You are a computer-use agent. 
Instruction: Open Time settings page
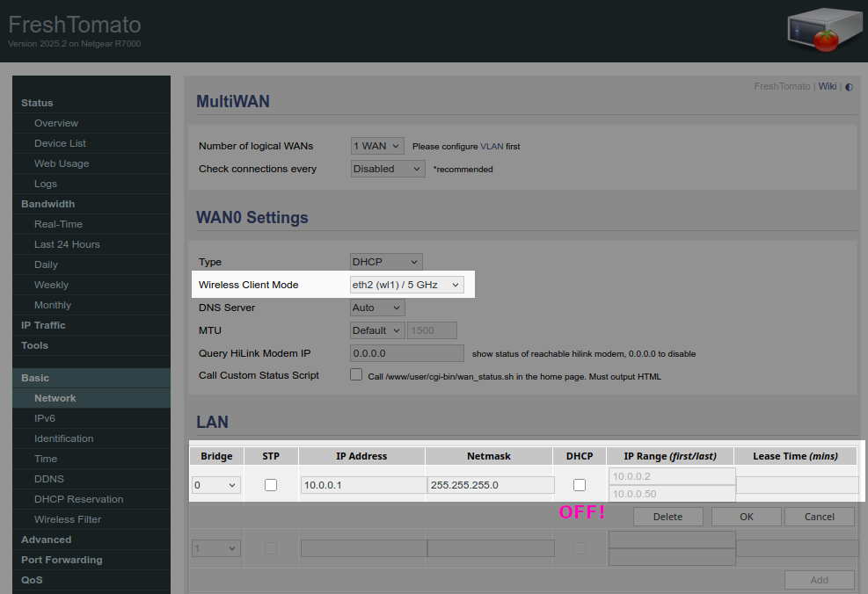point(46,459)
